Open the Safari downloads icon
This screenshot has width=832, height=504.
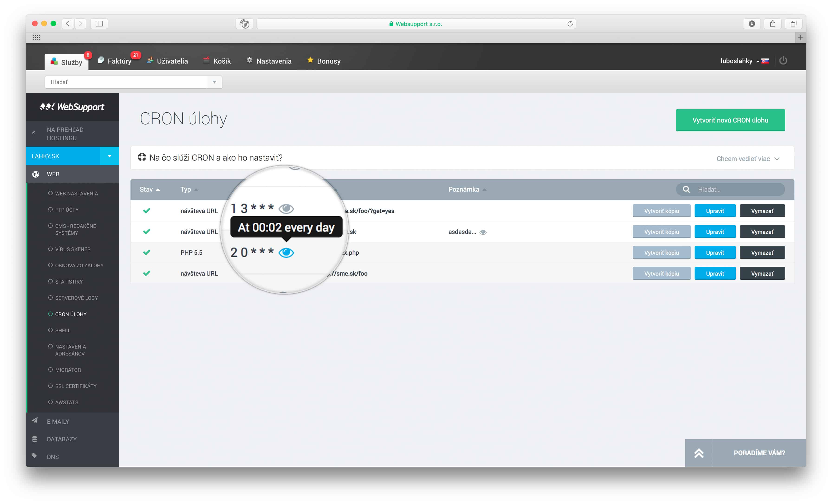pyautogui.click(x=752, y=23)
